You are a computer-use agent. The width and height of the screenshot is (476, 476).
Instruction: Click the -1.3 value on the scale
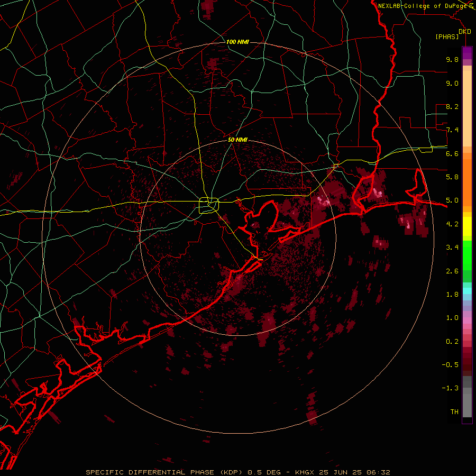pyautogui.click(x=450, y=388)
